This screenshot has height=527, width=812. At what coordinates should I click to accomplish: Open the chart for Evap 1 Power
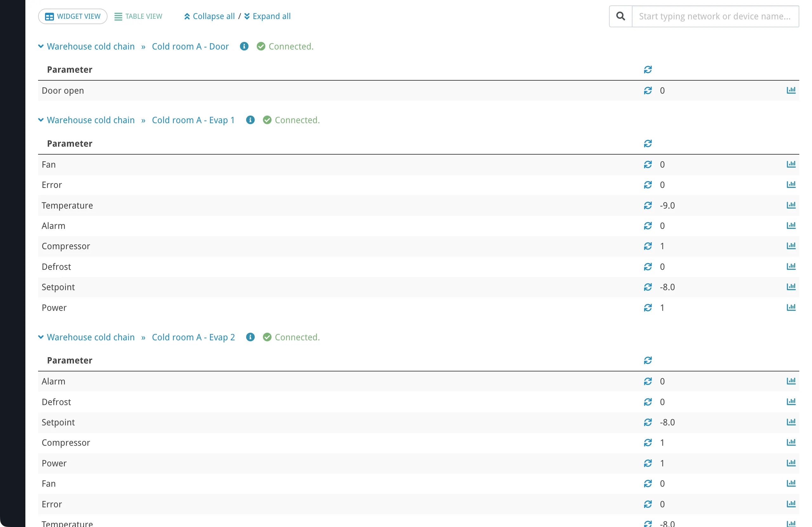click(791, 307)
